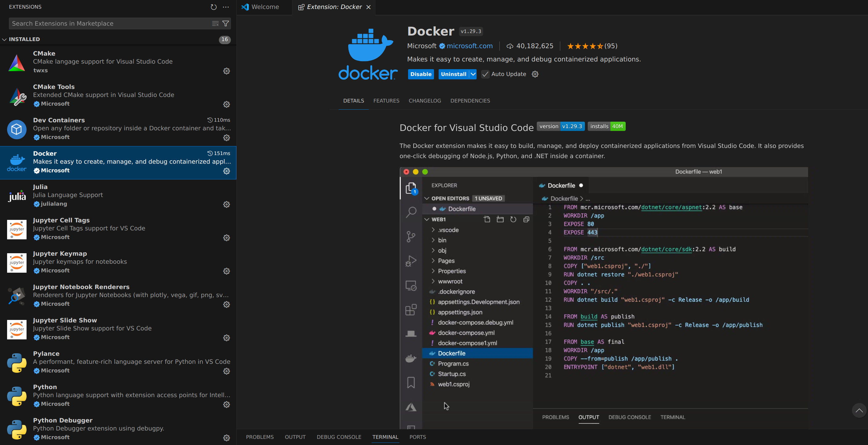868x445 pixels.
Task: Click the Refresh extensions icon
Action: (213, 7)
